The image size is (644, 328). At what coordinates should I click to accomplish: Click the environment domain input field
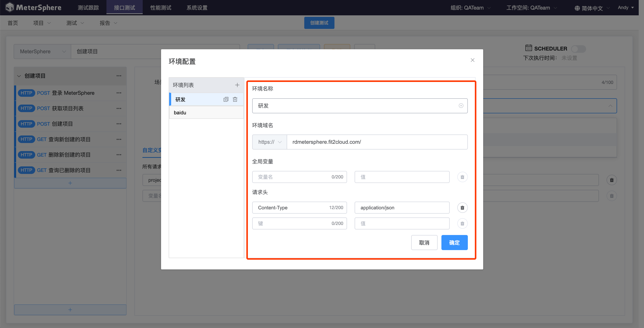tap(376, 142)
